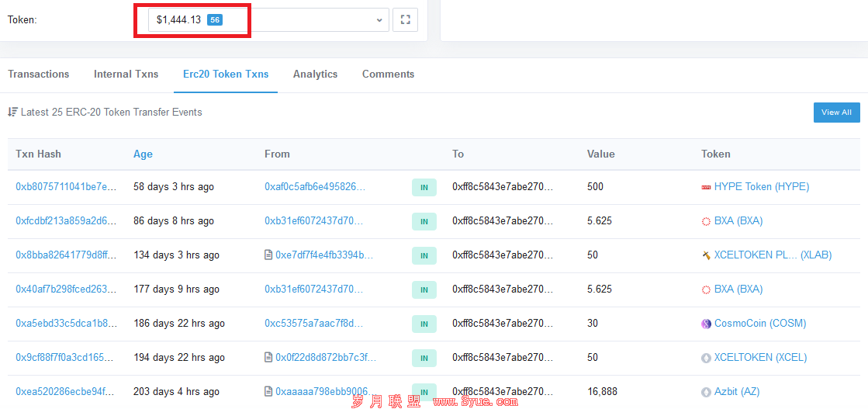Open BXA (BXA) token link in 86 days row
Viewport: 868px width, 409px height.
(x=738, y=221)
